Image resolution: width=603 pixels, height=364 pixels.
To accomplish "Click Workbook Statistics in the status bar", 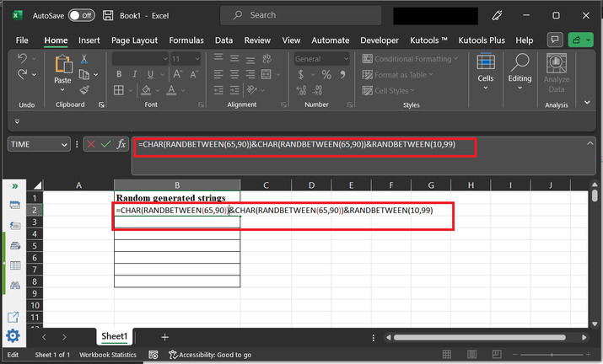I will pyautogui.click(x=108, y=356).
